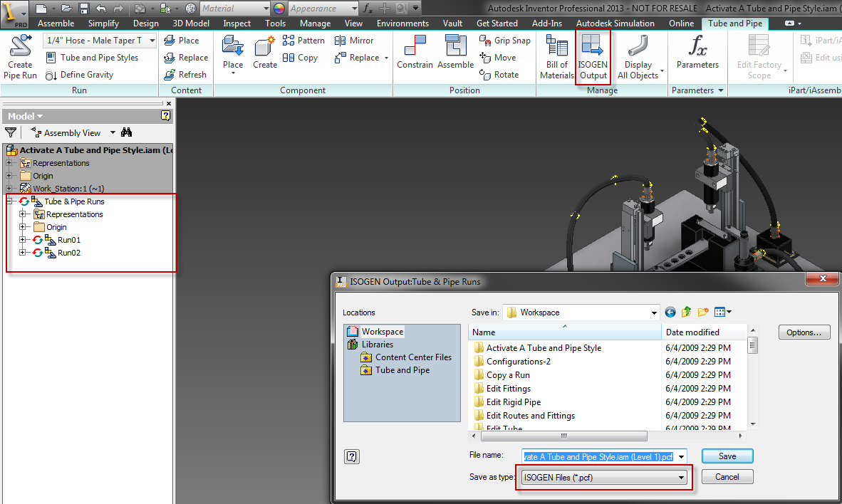This screenshot has height=504, width=842.
Task: Click Create component icon
Action: (x=265, y=53)
